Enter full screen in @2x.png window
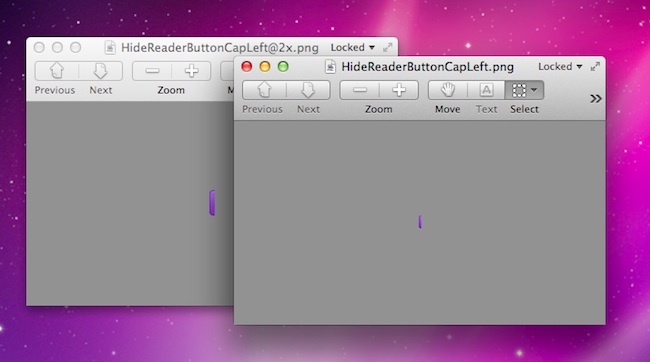Image resolution: width=650 pixels, height=362 pixels. 388,48
